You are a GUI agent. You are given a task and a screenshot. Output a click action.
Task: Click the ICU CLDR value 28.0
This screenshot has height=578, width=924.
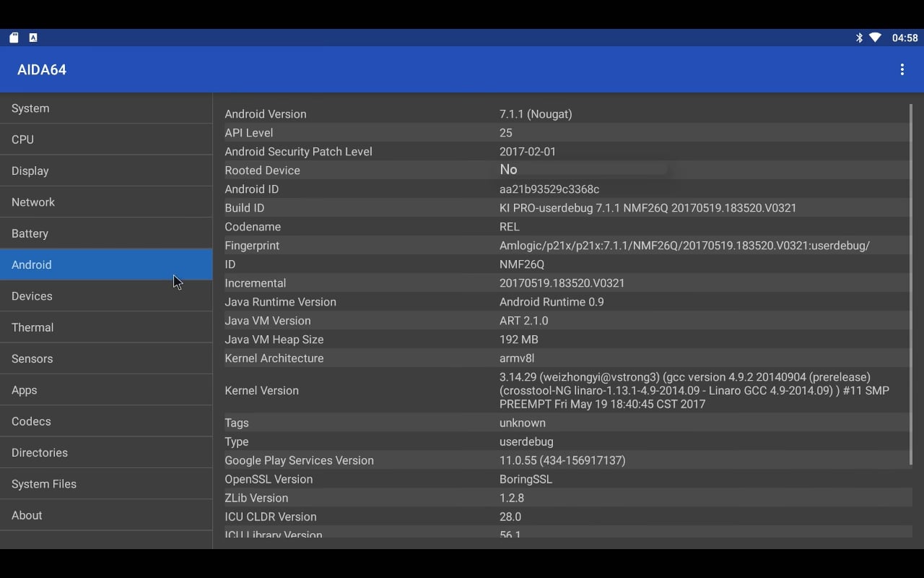point(510,517)
